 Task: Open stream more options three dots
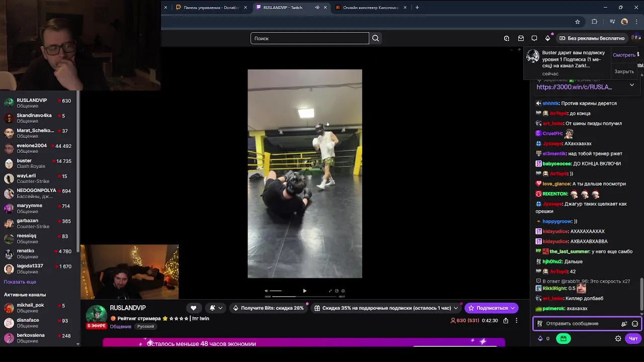pos(516,320)
